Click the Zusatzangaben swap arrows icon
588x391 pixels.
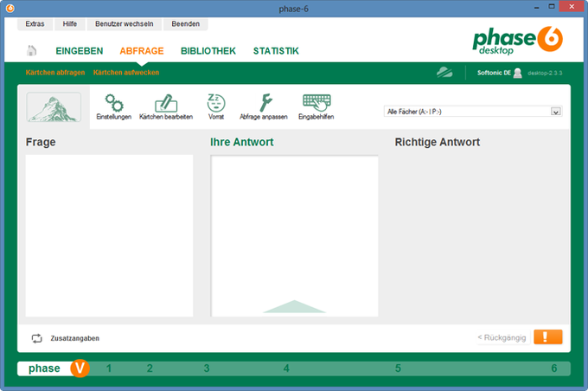point(36,338)
